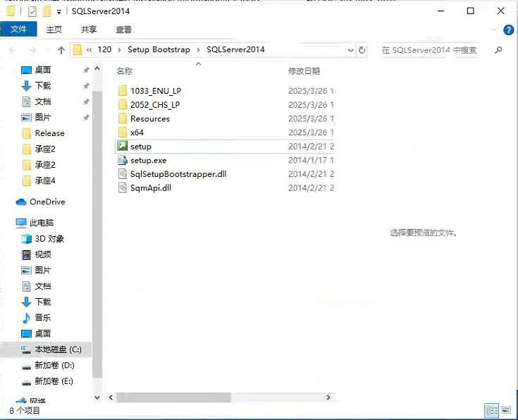Screen dimensions: 518x420
Task: Select the setup.exe config file icon
Action: coord(123,160)
